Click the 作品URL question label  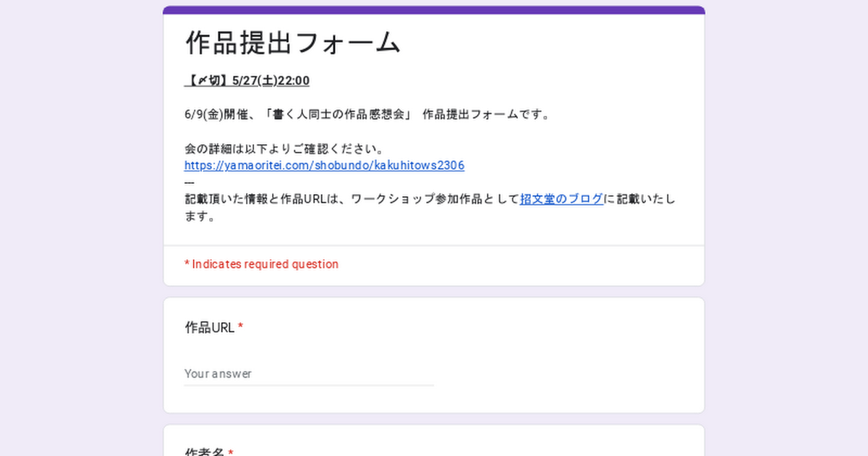[210, 328]
